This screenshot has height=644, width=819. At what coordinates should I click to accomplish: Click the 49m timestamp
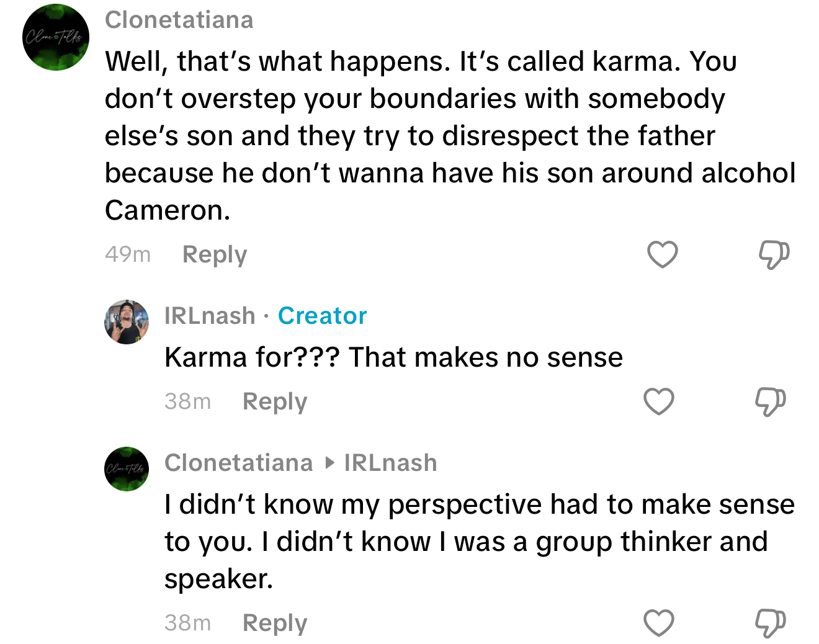coord(128,254)
